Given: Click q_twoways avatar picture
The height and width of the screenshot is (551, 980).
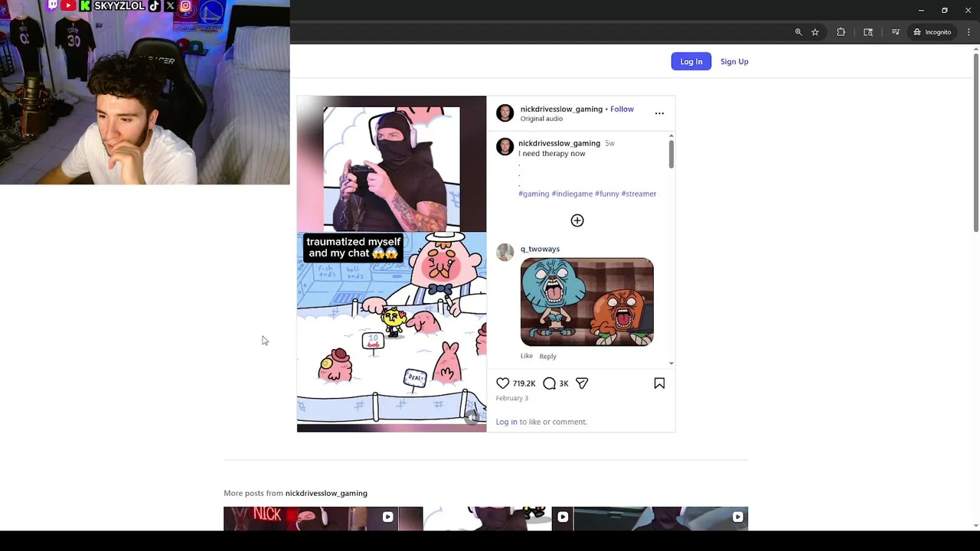Looking at the screenshot, I should (x=505, y=253).
